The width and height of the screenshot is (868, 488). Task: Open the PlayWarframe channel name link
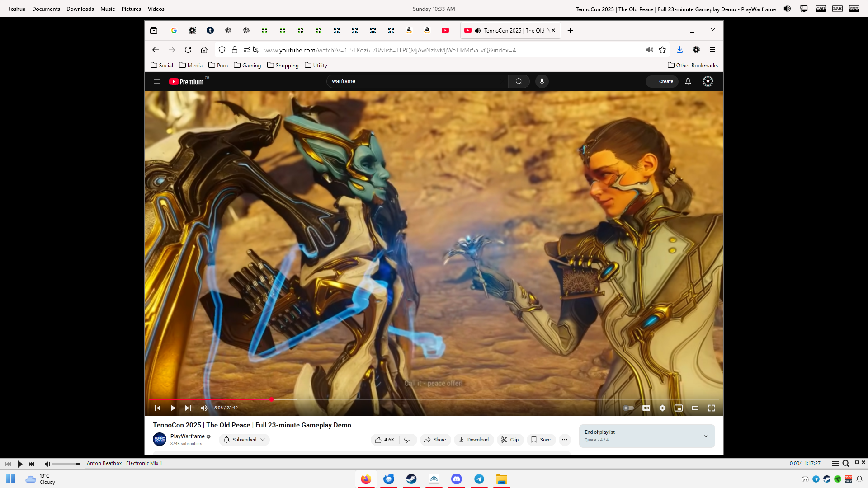tap(188, 436)
